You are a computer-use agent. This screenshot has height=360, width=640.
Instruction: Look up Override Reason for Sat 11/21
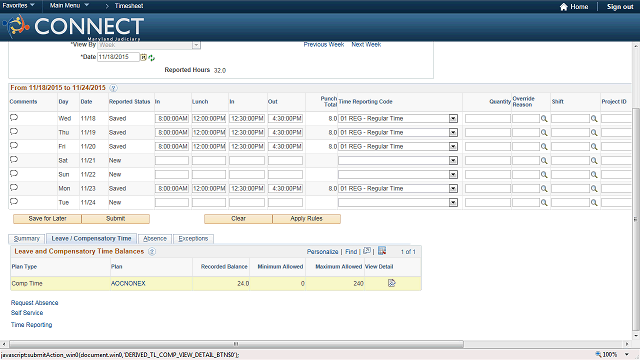[x=544, y=161]
